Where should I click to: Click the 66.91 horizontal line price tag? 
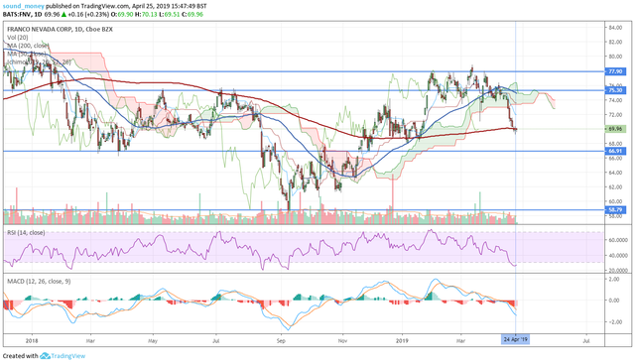point(615,151)
